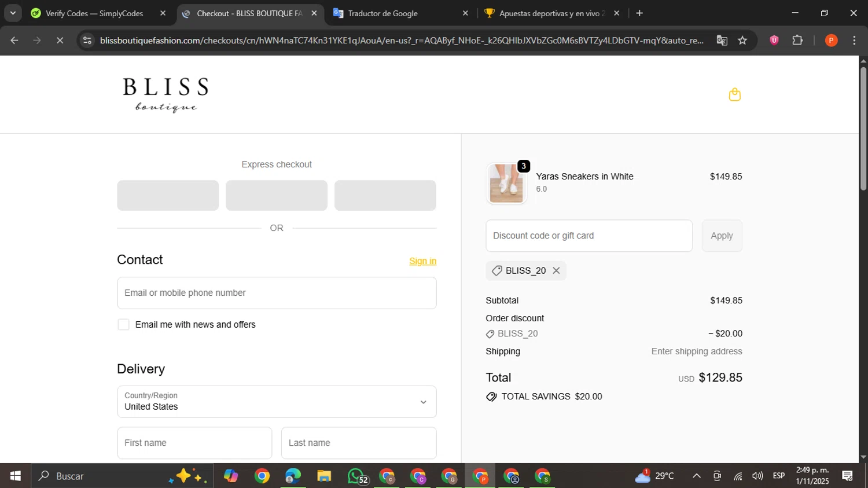
Task: Click the Yaras Sneakers product thumbnail
Action: pyautogui.click(x=506, y=184)
